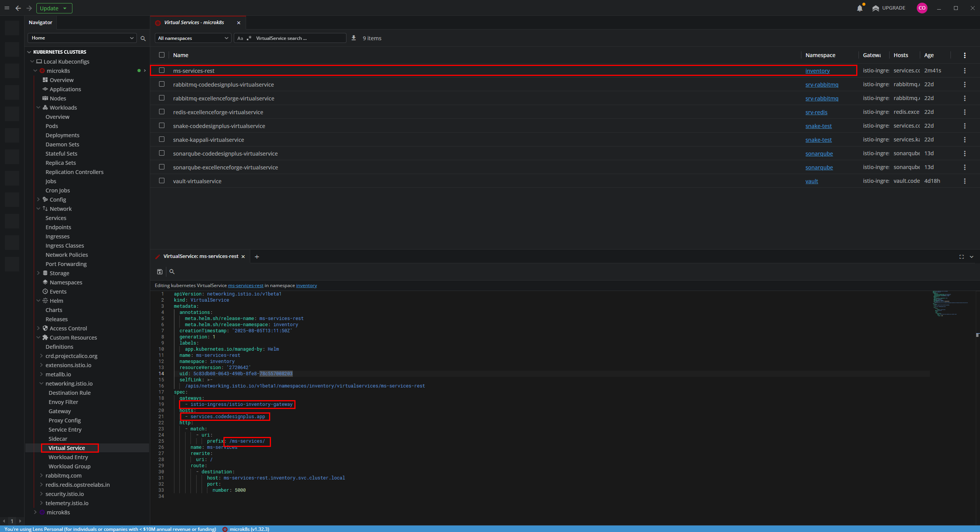Close the Virtual Services - microk8s tab
Image resolution: width=980 pixels, height=532 pixels.
click(x=239, y=23)
